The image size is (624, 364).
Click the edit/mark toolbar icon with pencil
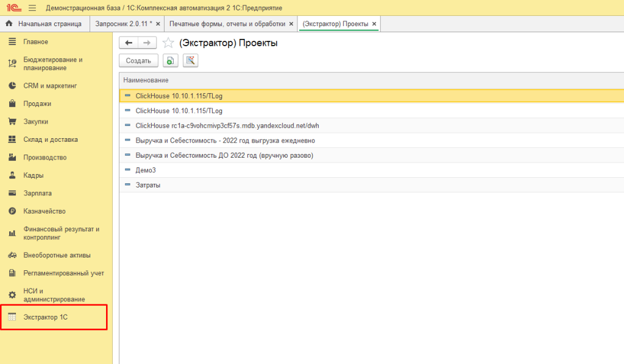pyautogui.click(x=190, y=60)
